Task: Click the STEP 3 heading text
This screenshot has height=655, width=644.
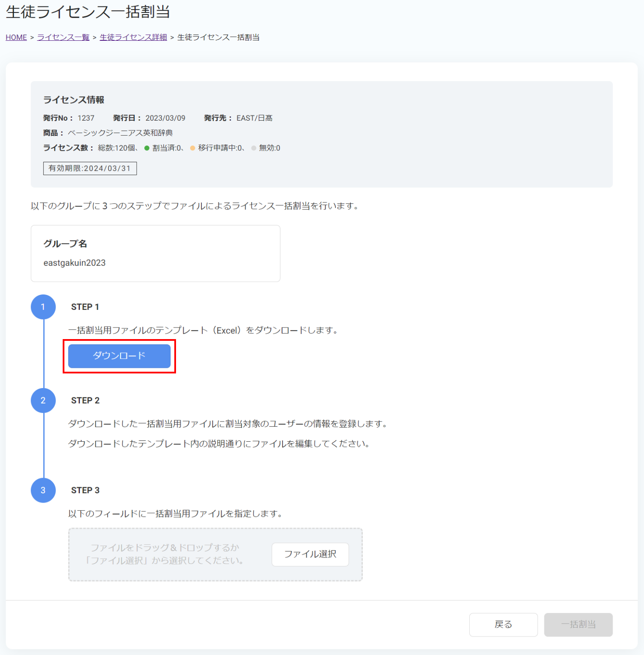Action: coord(85,490)
